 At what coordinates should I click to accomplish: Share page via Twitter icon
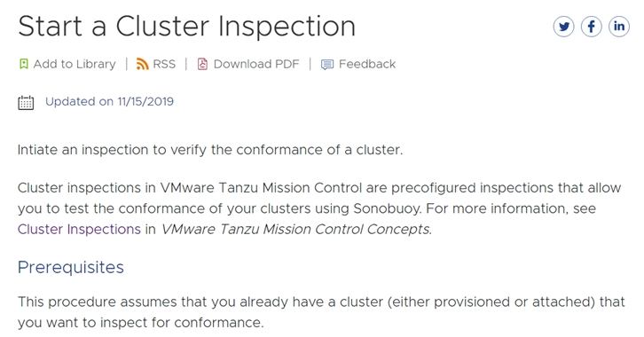tap(563, 27)
